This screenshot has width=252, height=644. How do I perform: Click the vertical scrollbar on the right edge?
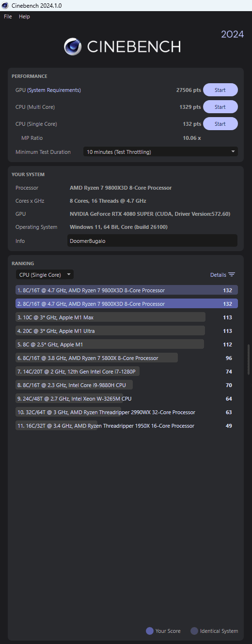click(x=249, y=359)
